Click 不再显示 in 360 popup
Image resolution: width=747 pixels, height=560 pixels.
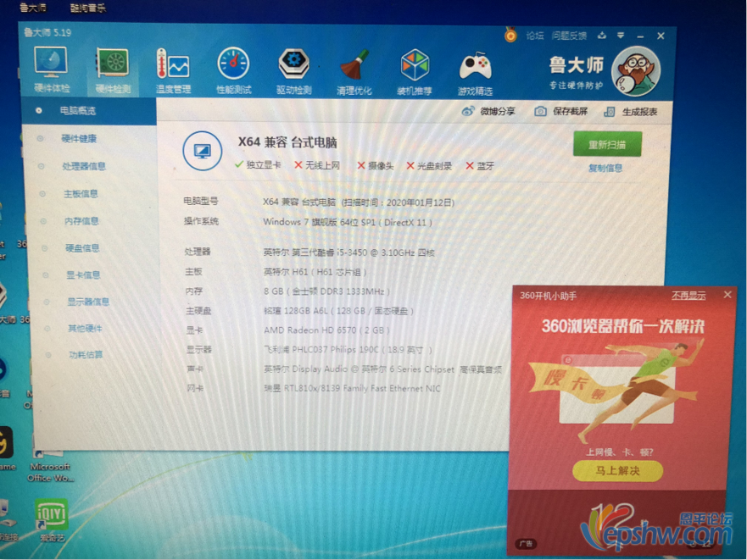point(688,295)
